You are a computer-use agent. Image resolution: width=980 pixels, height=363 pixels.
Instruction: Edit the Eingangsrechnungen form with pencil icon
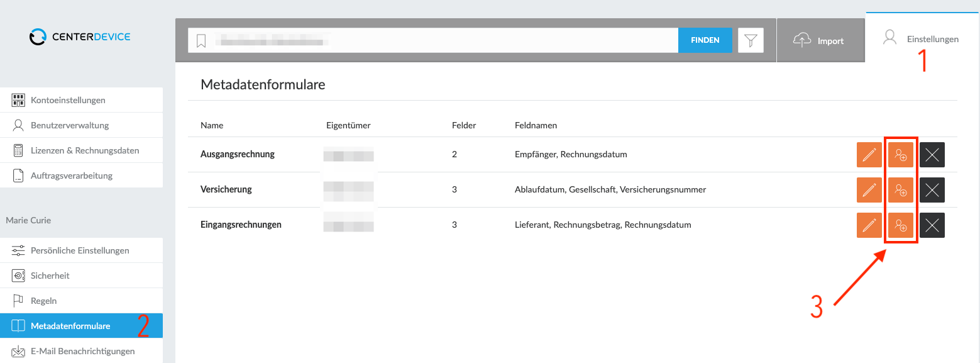869,225
